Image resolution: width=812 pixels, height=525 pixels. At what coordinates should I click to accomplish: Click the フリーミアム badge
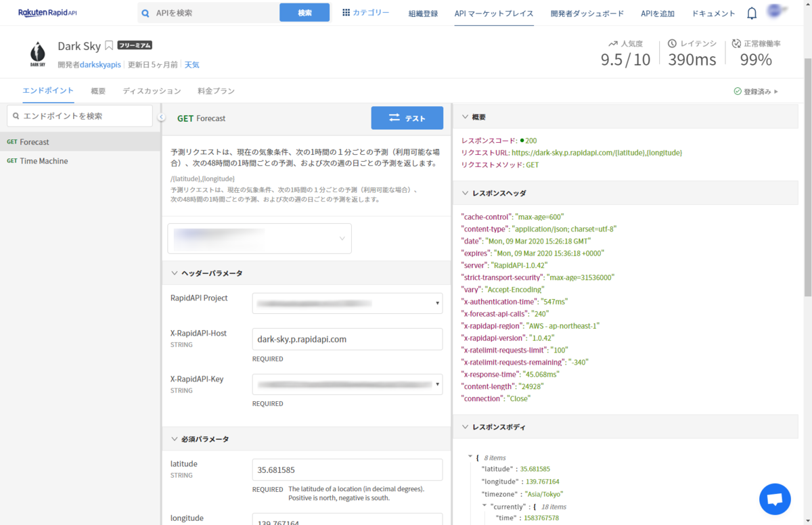135,45
